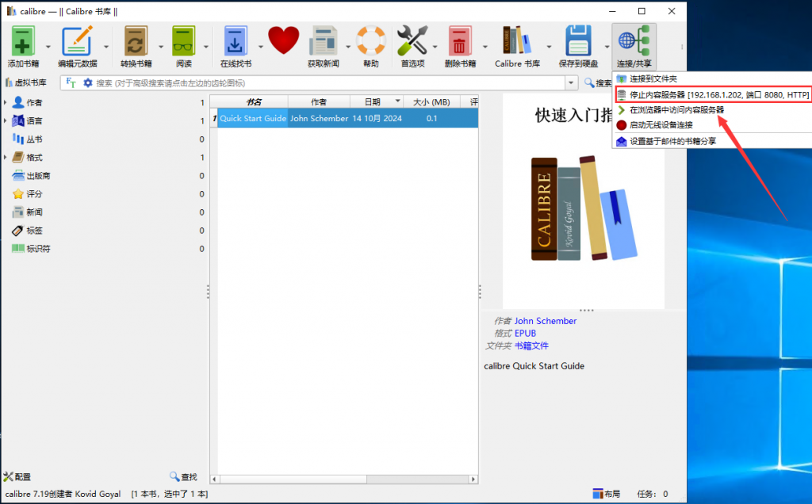Click the John Schember author link

(x=546, y=321)
